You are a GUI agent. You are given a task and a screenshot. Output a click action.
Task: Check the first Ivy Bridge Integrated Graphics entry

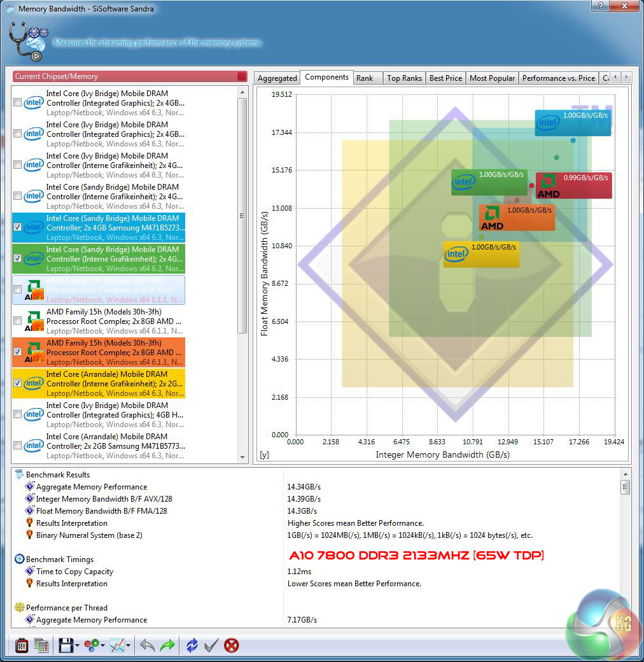(x=17, y=102)
